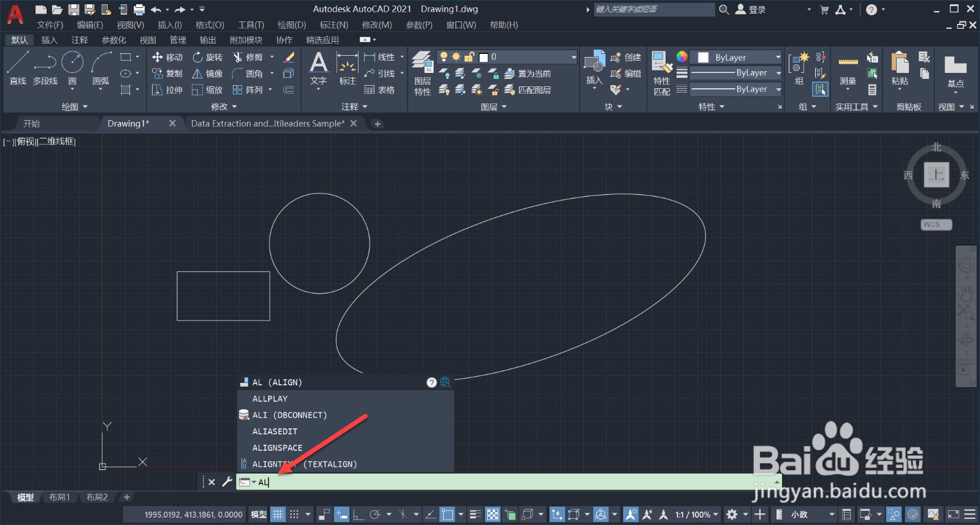Toggle grid display in status bar
This screenshot has height=525, width=980.
point(278,515)
